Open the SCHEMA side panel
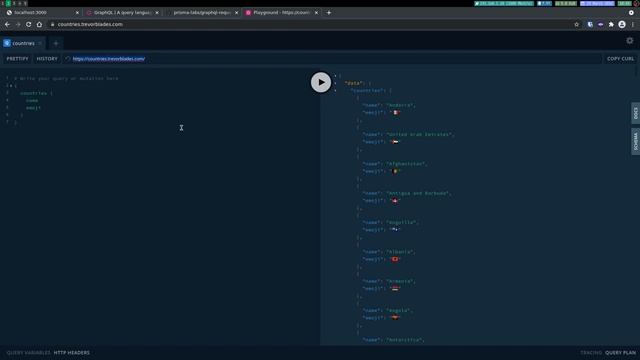Viewport: 640px width, 360px height. pyautogui.click(x=636, y=141)
